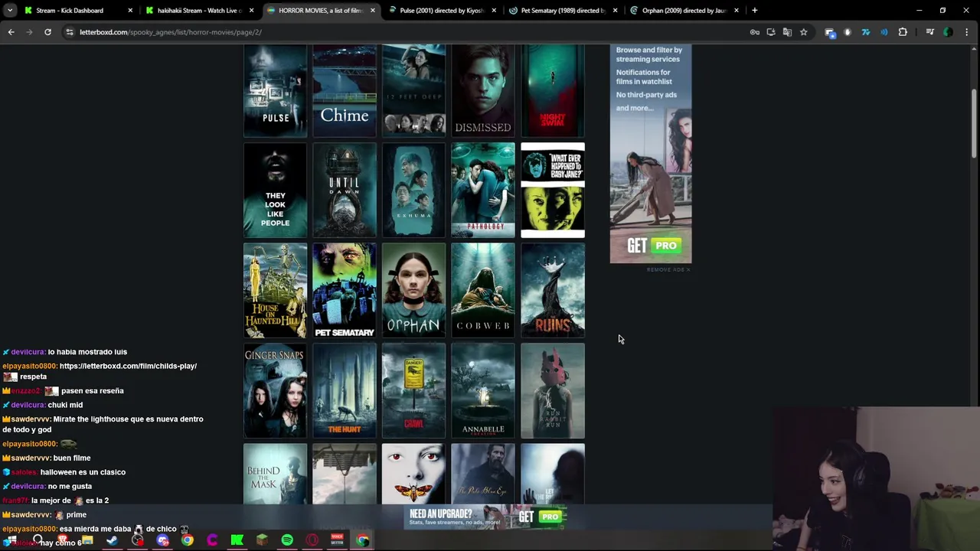Open the Until Dawn poster
The width and height of the screenshot is (980, 551).
tap(345, 190)
